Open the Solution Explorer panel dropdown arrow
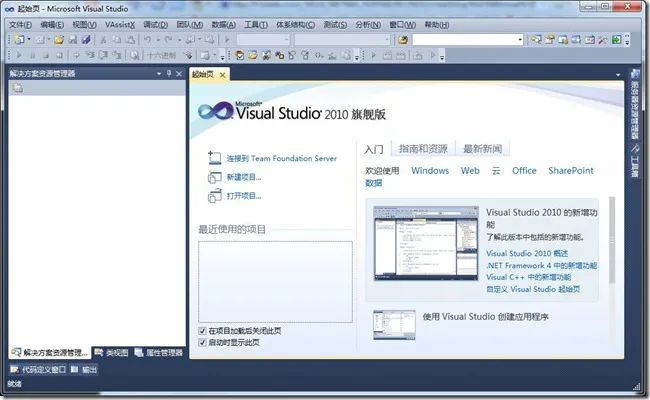The image size is (650, 400). point(159,74)
